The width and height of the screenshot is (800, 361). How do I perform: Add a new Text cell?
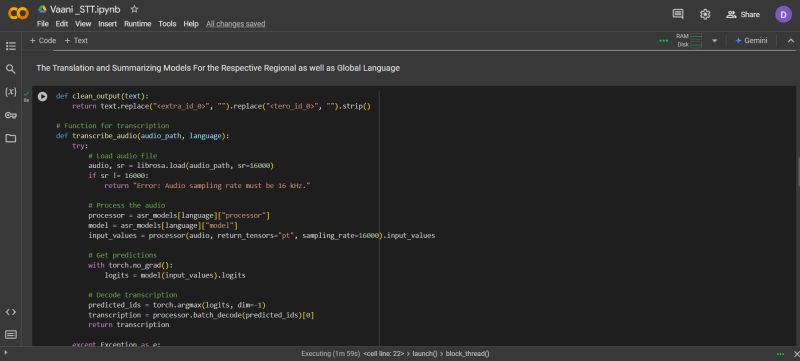point(76,40)
